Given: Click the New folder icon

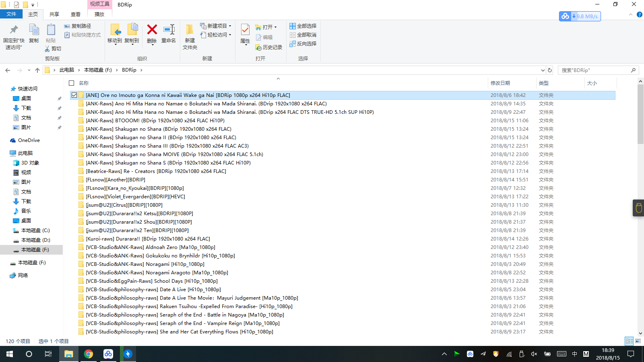Looking at the screenshot, I should point(190,30).
